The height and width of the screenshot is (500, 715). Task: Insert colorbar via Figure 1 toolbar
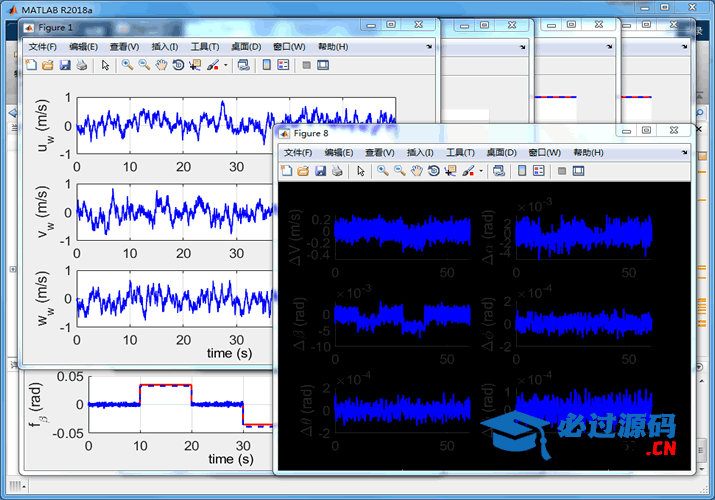click(267, 65)
